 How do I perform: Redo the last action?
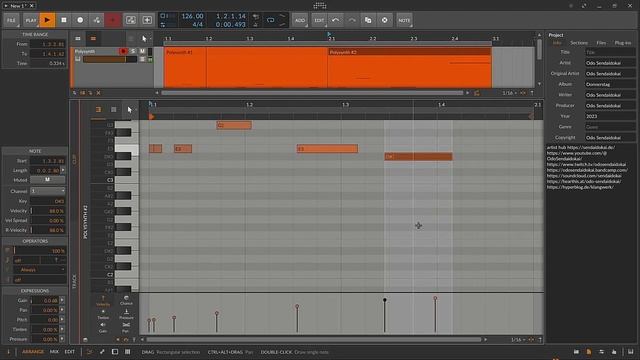(351, 20)
